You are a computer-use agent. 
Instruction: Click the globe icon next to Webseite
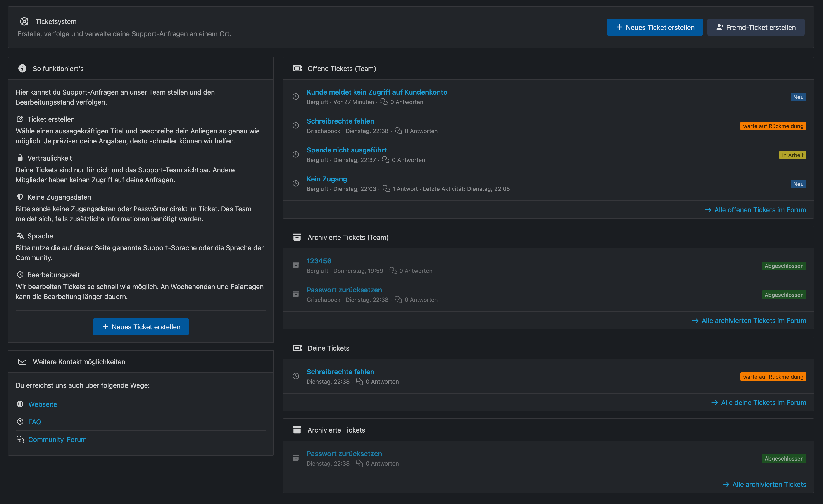(20, 404)
